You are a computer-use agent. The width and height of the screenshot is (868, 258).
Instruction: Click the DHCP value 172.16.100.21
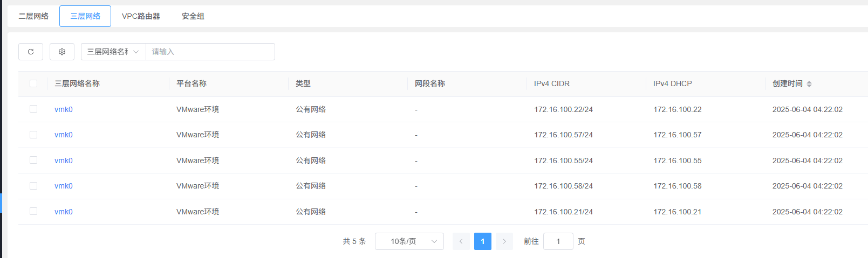678,212
